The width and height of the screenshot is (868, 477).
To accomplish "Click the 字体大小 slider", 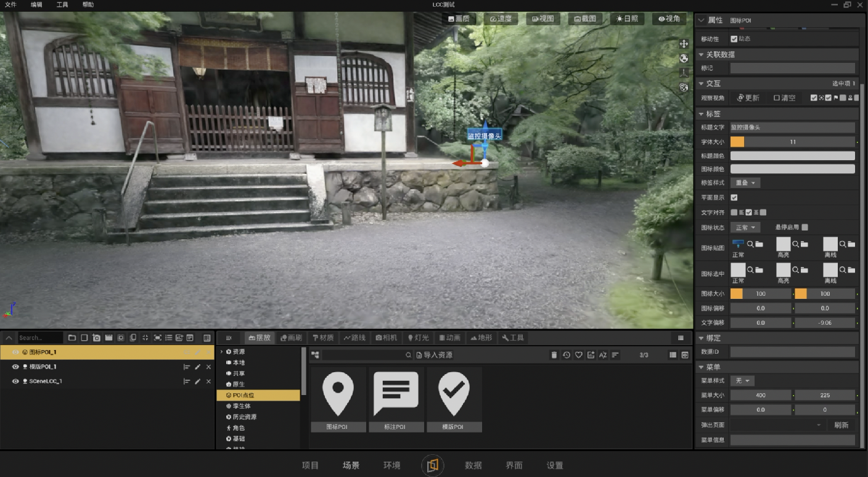I will click(793, 142).
